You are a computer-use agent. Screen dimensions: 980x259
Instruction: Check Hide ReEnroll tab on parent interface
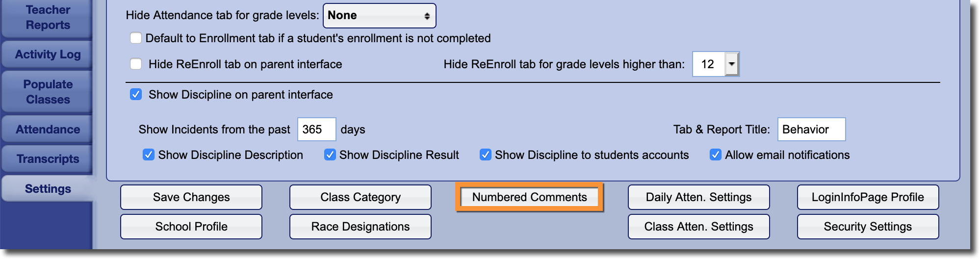coord(136,64)
